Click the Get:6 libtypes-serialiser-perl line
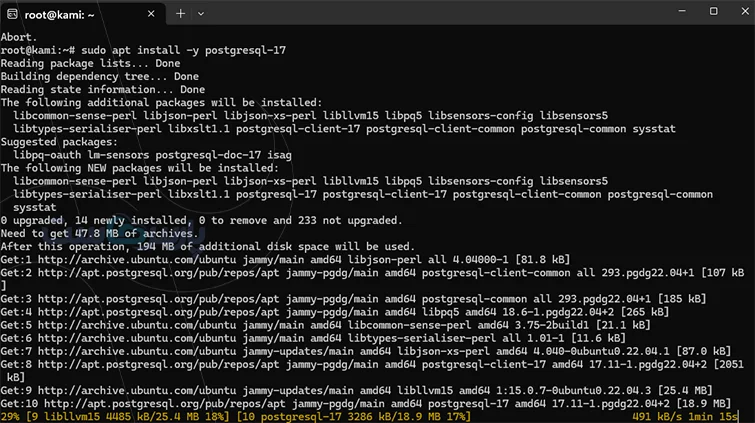 [x=313, y=338]
